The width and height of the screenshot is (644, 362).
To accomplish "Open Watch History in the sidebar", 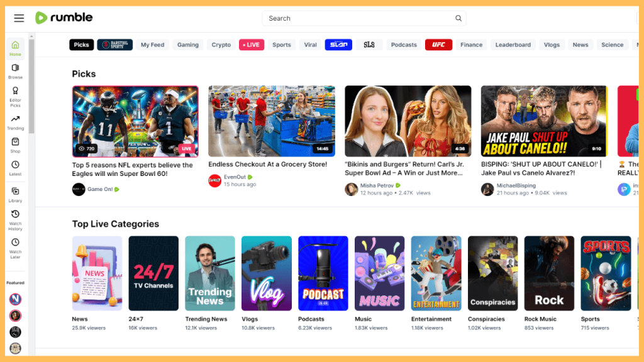I will tap(15, 219).
